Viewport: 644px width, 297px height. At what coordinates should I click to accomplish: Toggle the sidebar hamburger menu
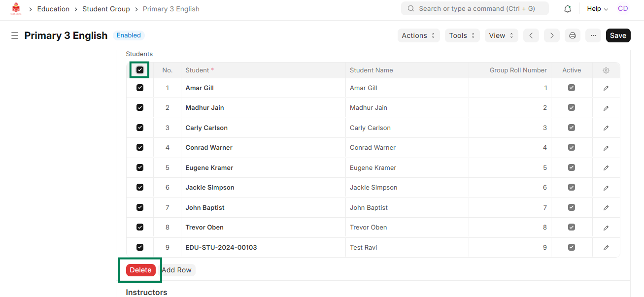point(15,35)
